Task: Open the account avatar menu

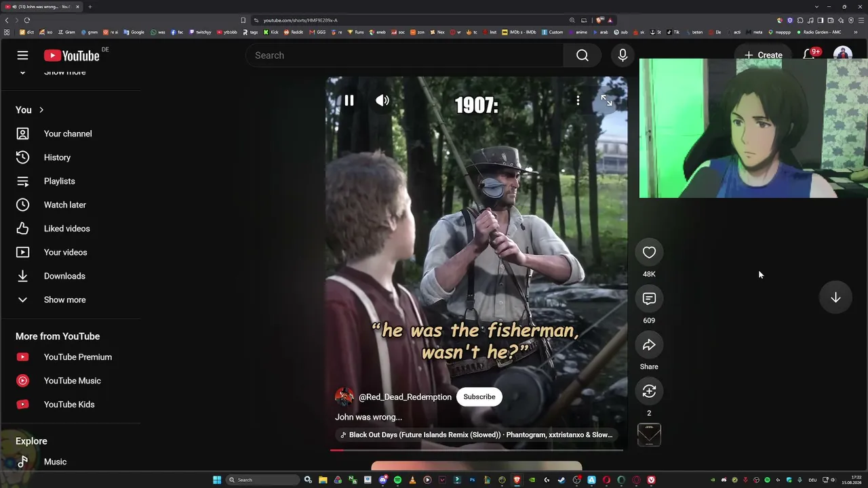Action: (x=842, y=54)
